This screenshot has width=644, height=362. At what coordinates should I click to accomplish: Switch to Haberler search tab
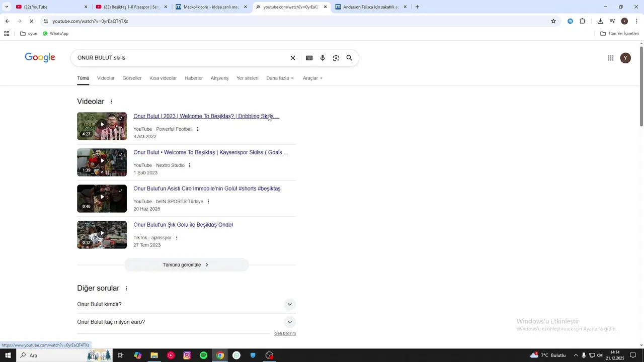point(194,78)
